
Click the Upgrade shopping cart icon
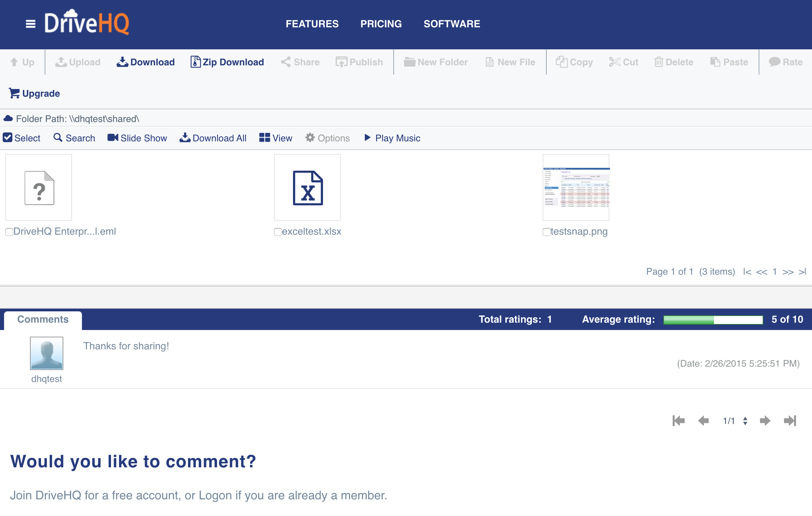pyautogui.click(x=14, y=93)
